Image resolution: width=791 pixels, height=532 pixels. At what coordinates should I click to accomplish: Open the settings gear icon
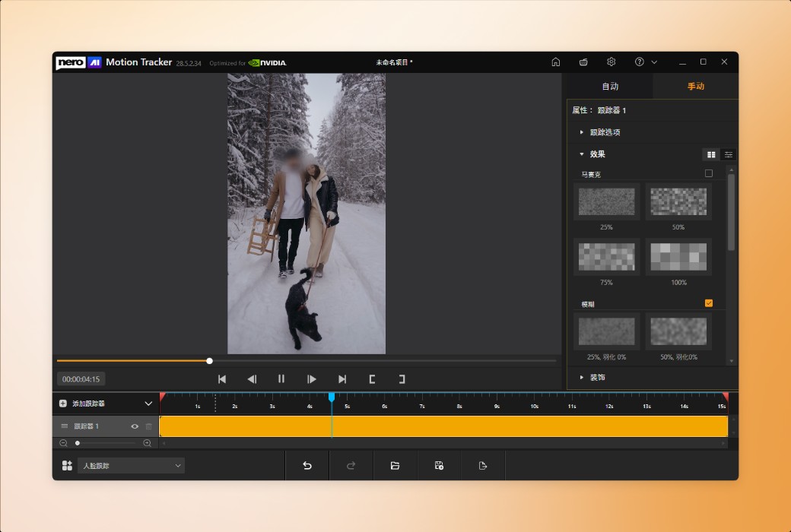pos(611,62)
